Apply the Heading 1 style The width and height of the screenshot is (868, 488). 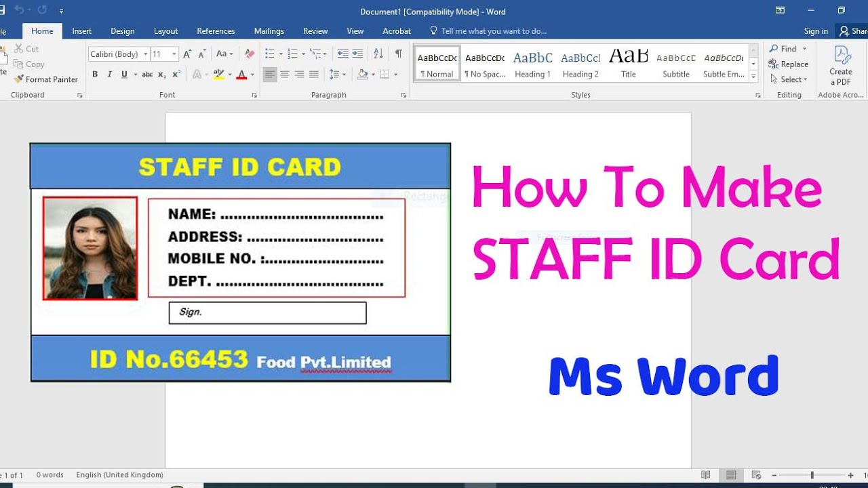tap(533, 64)
